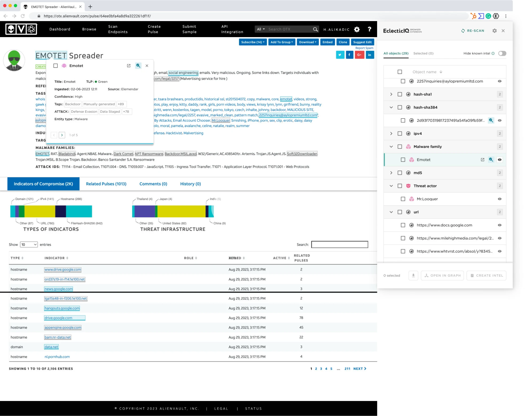Click lookup icon on hash-sha384 value row

click(491, 120)
